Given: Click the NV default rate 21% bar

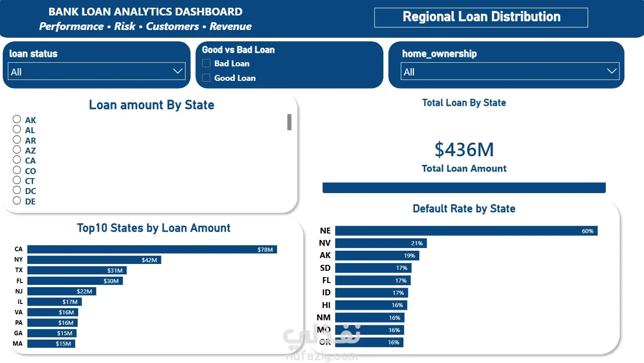Looking at the screenshot, I should click(381, 243).
